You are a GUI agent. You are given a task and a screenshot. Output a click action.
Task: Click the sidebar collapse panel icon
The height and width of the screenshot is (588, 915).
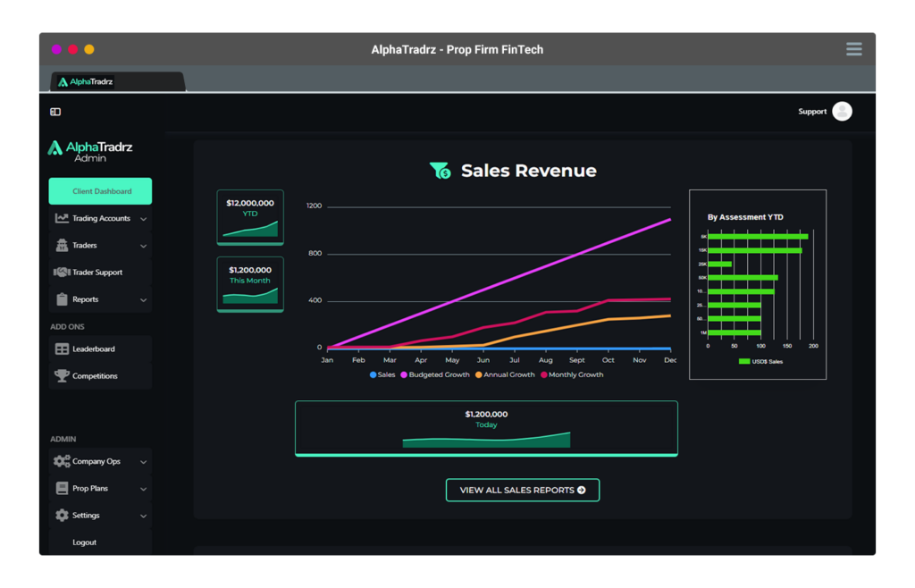55,112
